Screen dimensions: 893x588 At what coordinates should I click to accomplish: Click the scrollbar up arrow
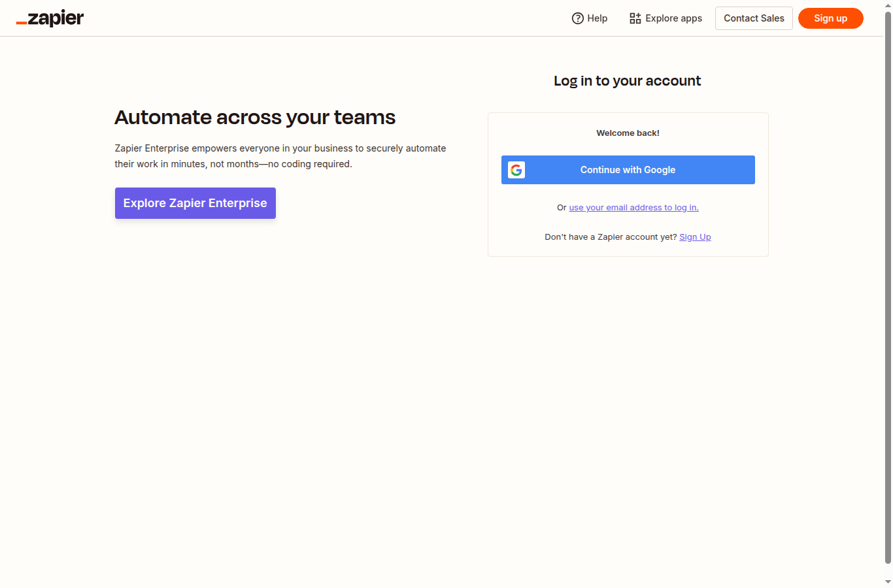[x=888, y=5]
